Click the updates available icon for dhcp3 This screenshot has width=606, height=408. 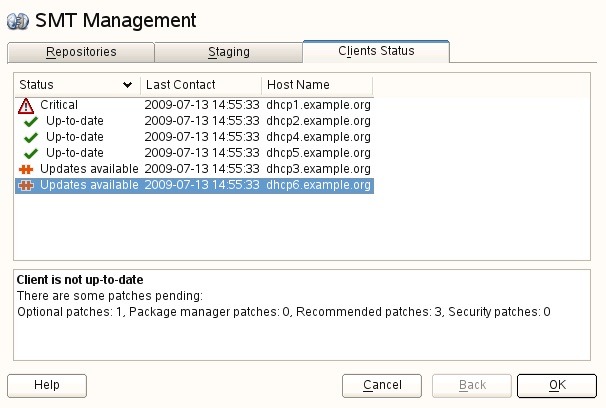(26, 169)
